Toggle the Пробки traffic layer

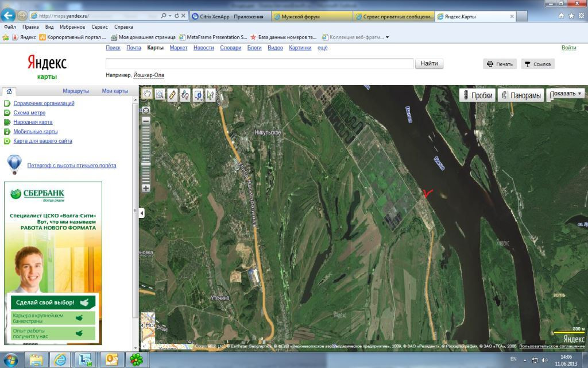coord(477,95)
